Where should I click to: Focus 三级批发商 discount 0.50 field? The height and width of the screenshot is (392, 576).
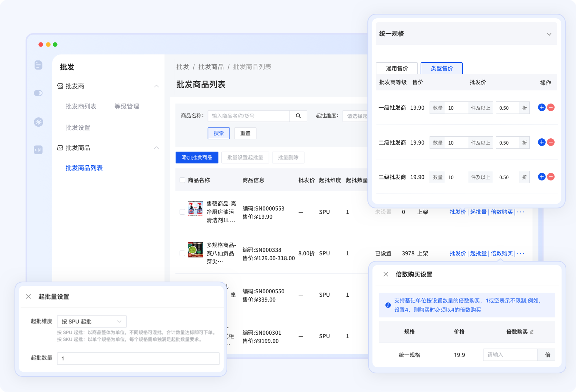(x=507, y=177)
